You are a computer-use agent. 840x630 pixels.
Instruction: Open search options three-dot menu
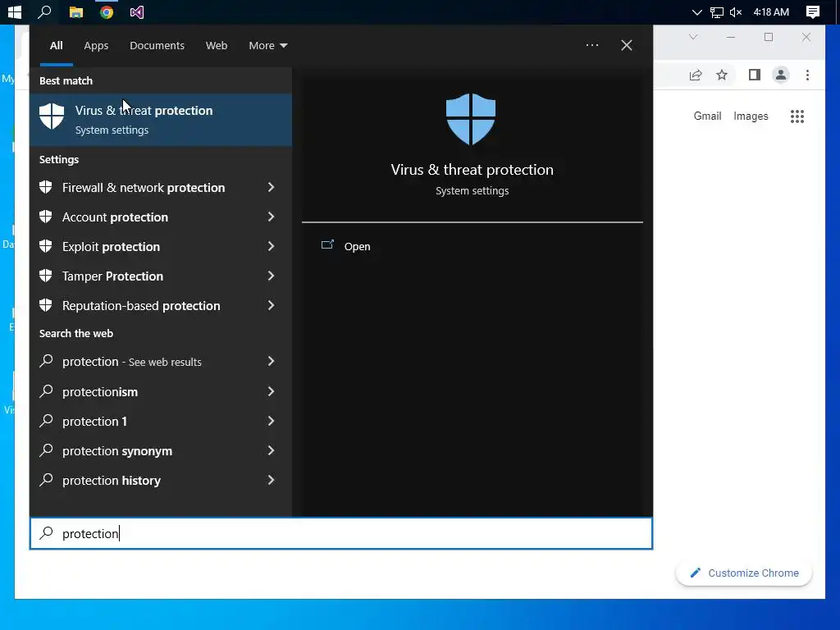[592, 45]
